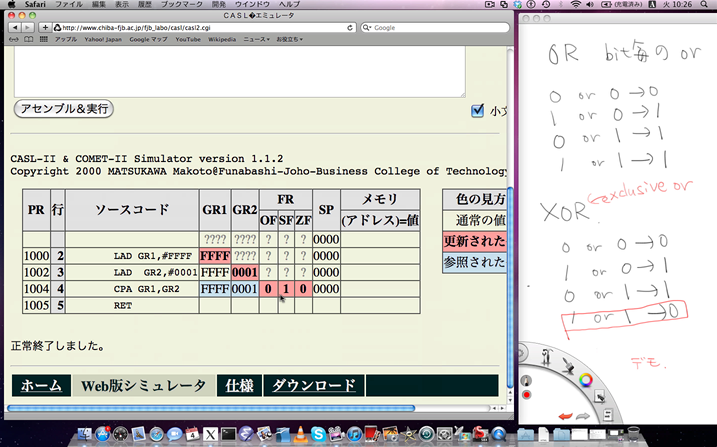Image resolution: width=717 pixels, height=447 pixels.
Task: Open the Safari application menu
Action: [35, 4]
